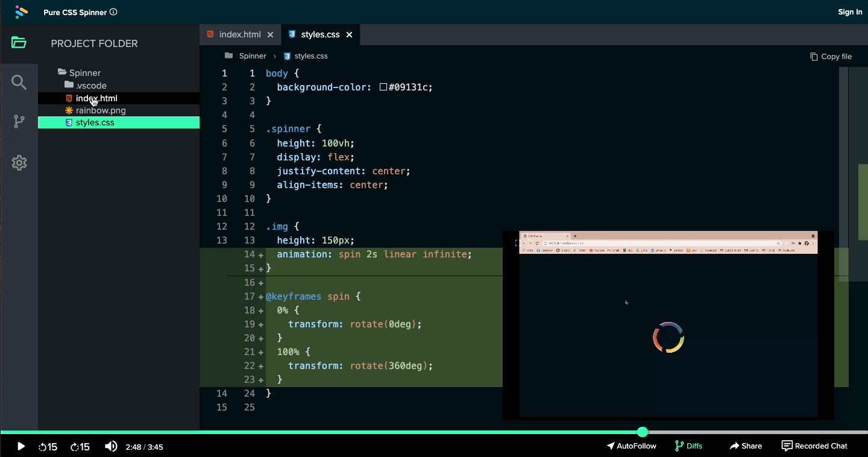Open the Recorded Chat panel
868x457 pixels.
click(x=814, y=446)
